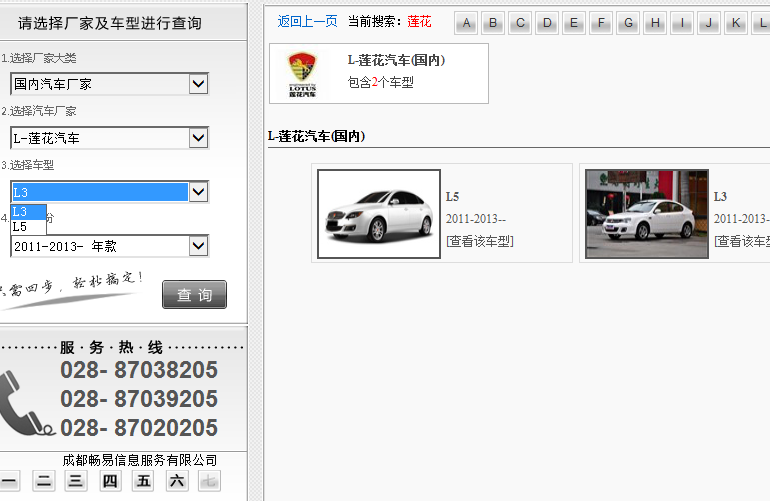
Task: Click 查看该车型 under L5
Action: 480,241
